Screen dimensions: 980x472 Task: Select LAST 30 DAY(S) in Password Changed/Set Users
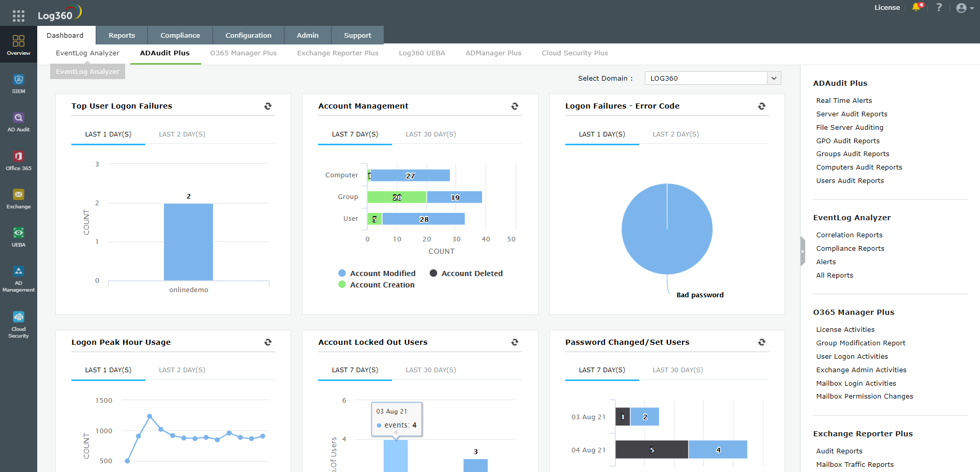pos(677,370)
